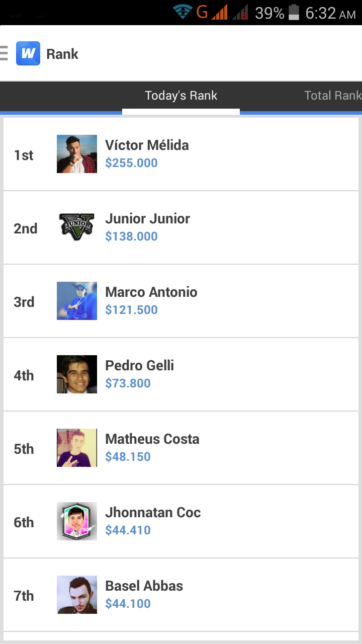Open Basel Abbas's profile photo

coord(77,595)
